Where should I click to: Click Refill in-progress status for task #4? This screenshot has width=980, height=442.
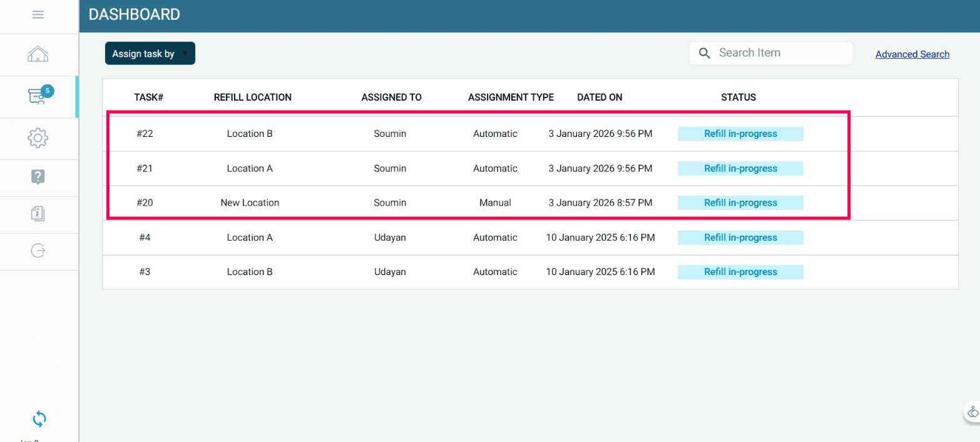coord(740,238)
